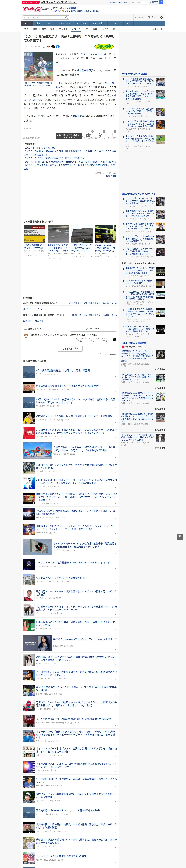Play video ranking item 1 golf tour thumbnail
186x868 pixels.
(x=160, y=271)
